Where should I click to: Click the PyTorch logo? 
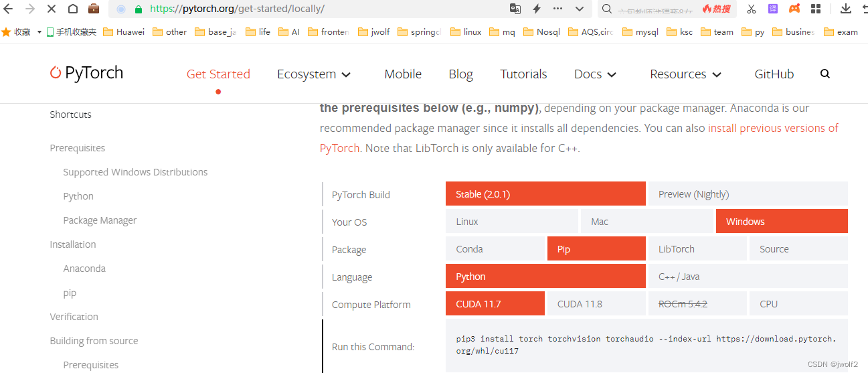[86, 73]
